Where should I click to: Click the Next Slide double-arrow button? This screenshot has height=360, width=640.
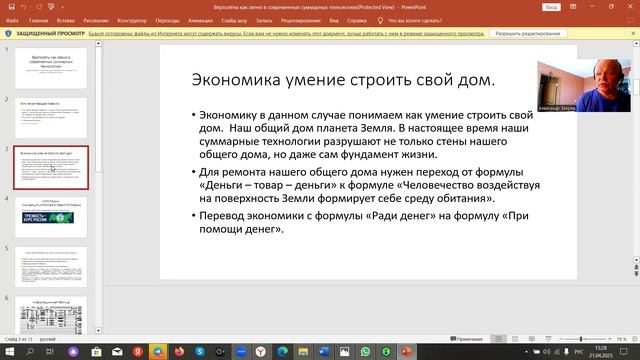[x=636, y=274]
